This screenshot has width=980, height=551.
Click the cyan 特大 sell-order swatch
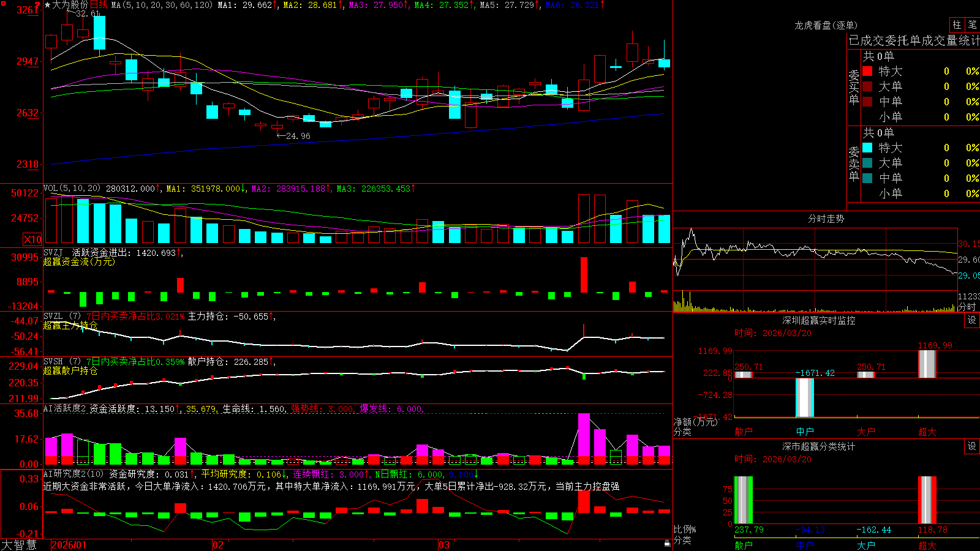867,148
